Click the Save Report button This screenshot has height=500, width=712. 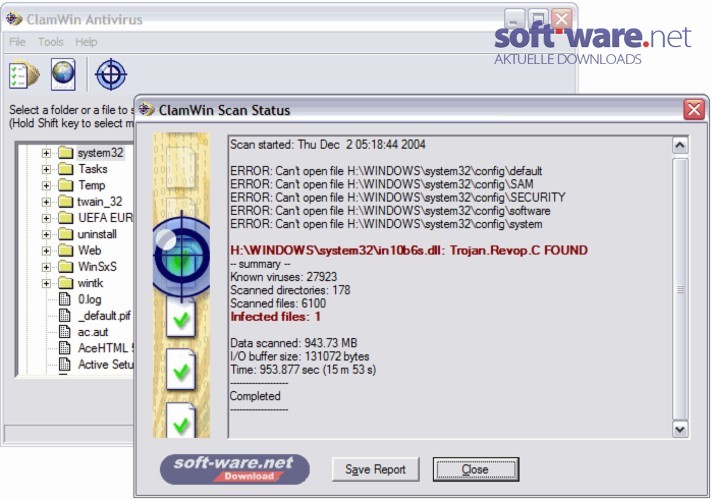point(375,469)
